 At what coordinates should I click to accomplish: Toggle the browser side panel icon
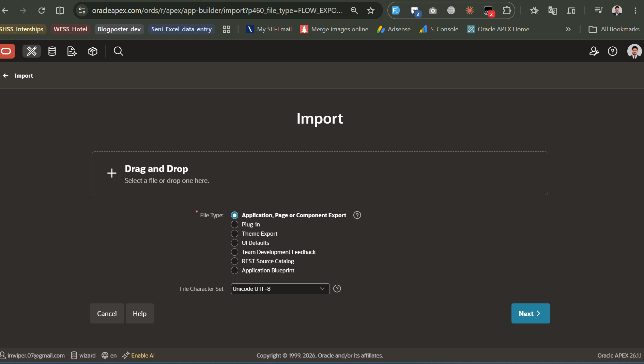[60, 11]
